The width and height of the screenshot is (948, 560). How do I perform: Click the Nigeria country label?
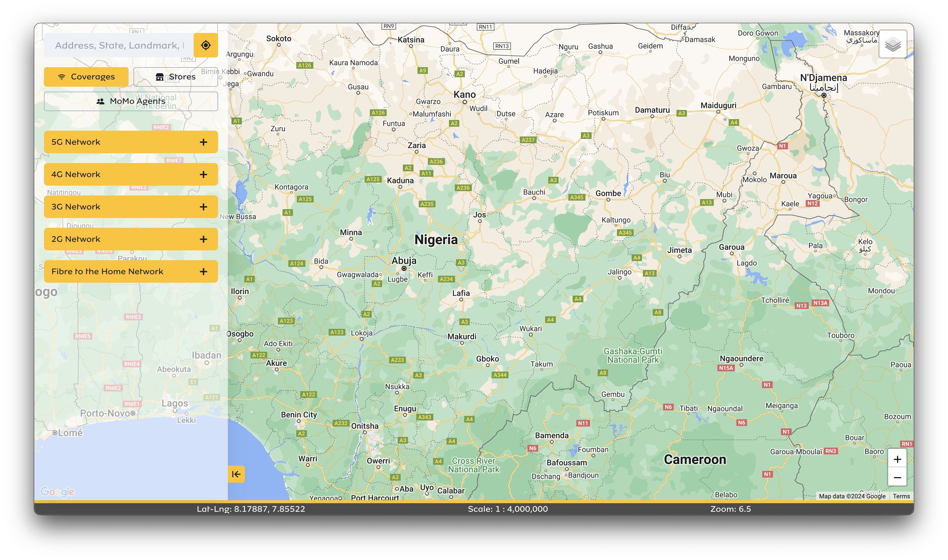click(x=436, y=240)
